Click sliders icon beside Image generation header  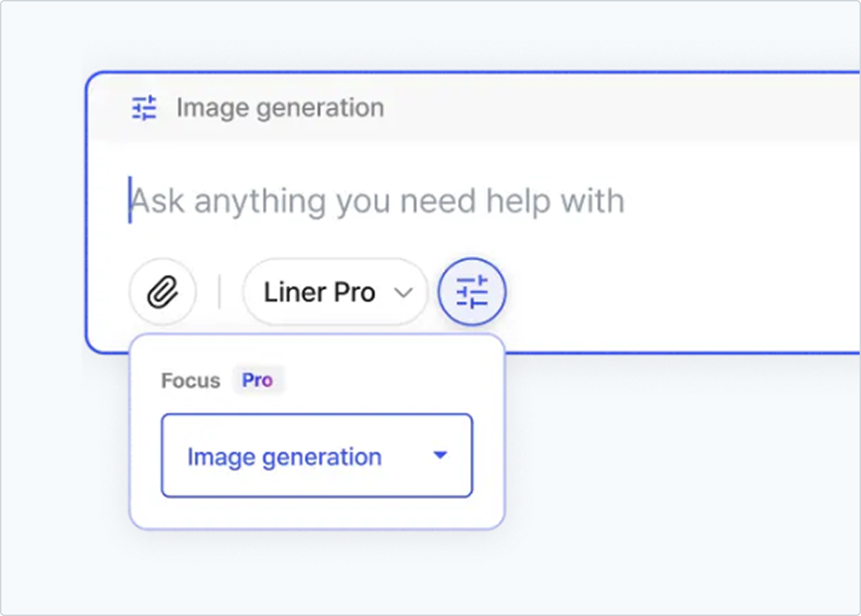point(144,108)
